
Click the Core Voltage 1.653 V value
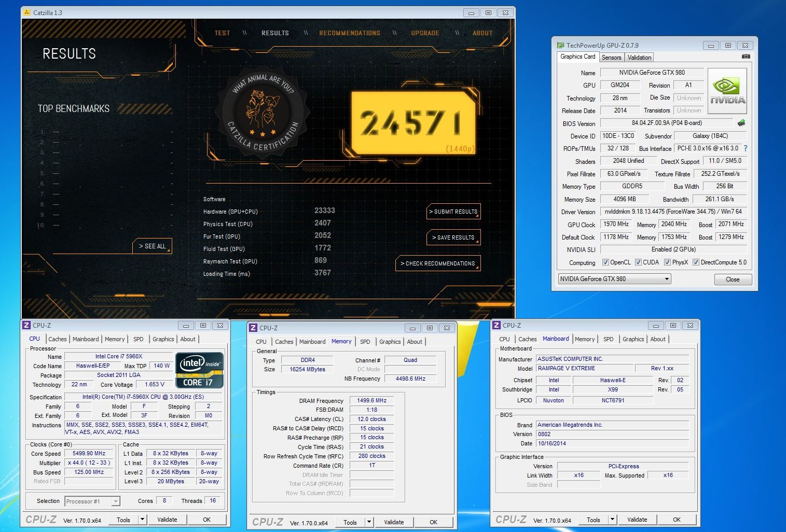pos(154,384)
